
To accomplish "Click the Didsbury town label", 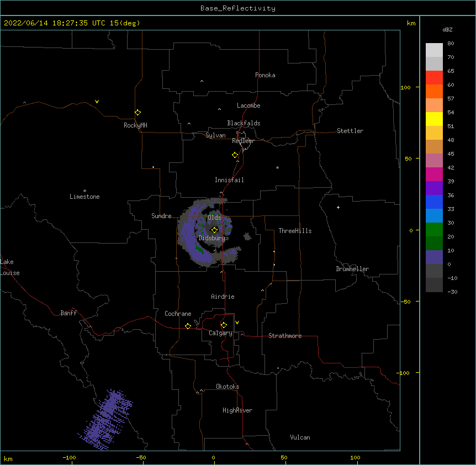I will click(212, 238).
